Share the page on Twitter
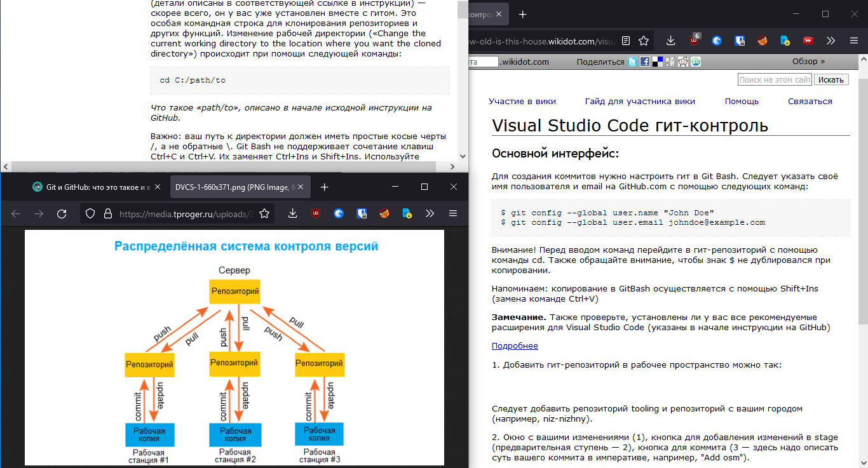Screen dimensions: 868x468 pos(632,62)
